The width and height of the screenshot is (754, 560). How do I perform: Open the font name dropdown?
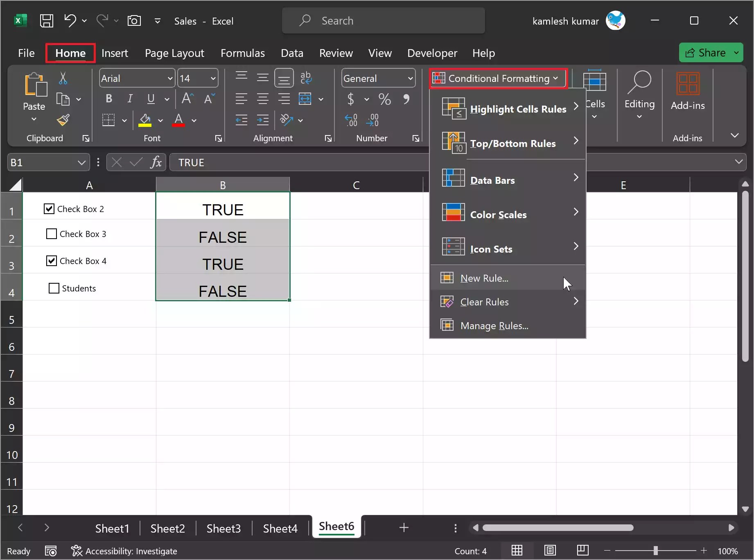point(170,78)
